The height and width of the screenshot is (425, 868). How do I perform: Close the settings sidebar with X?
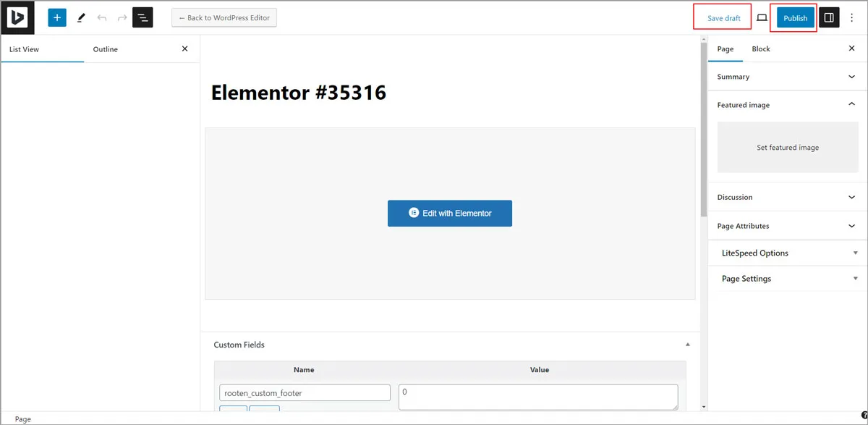(851, 49)
